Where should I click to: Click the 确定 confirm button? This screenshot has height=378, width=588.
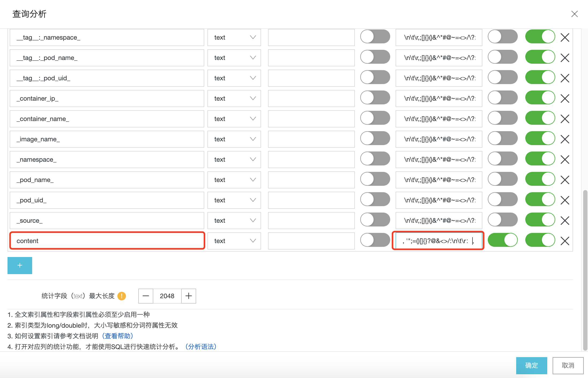coord(531,365)
